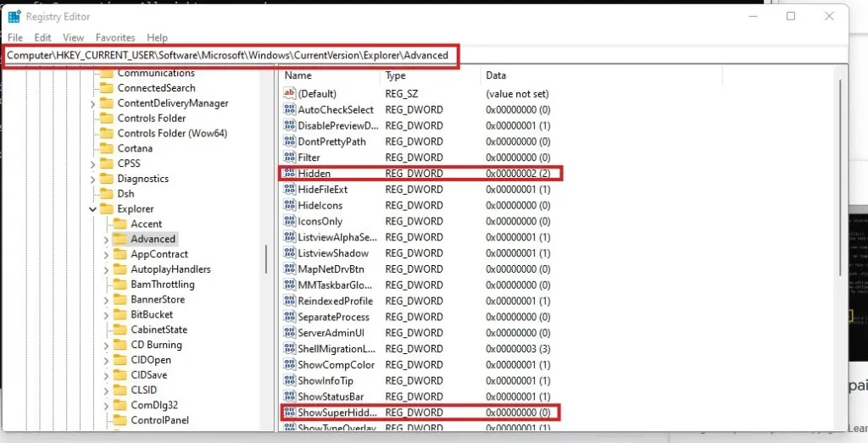Click the 0x00000002 (2) data cell
Viewport: 868px width, 443px height.
coord(518,174)
